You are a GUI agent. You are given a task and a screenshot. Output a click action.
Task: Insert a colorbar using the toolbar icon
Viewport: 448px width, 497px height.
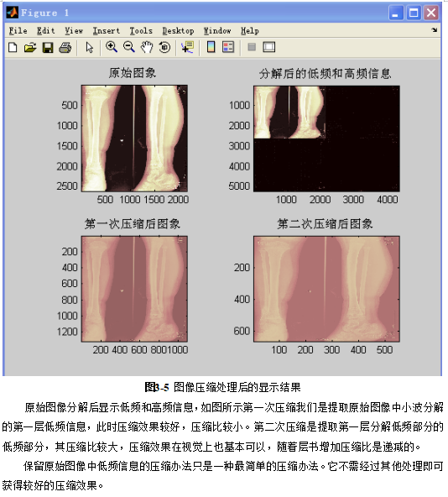point(211,47)
